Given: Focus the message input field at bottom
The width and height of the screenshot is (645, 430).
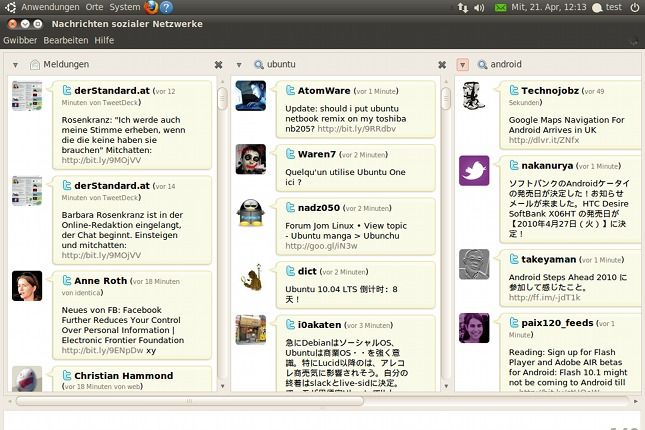Looking at the screenshot, I should (322, 421).
